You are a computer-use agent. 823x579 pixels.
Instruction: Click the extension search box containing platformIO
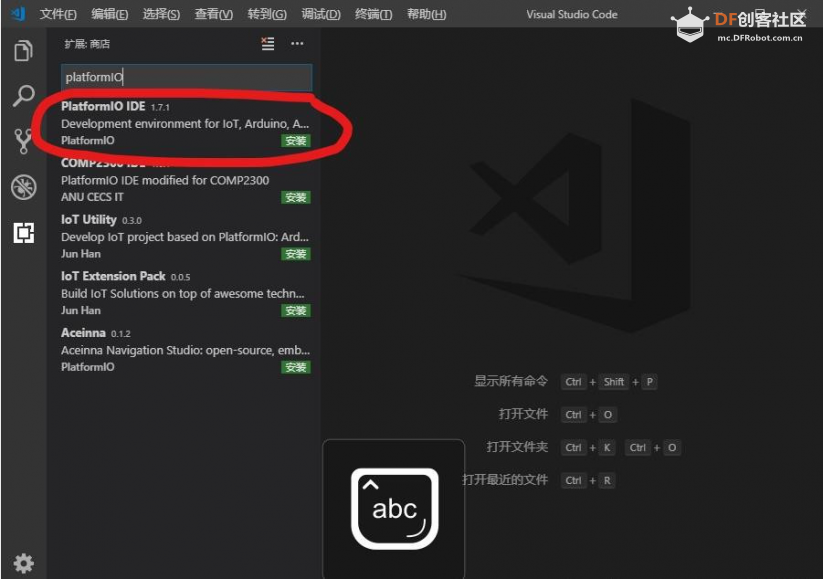[x=186, y=77]
